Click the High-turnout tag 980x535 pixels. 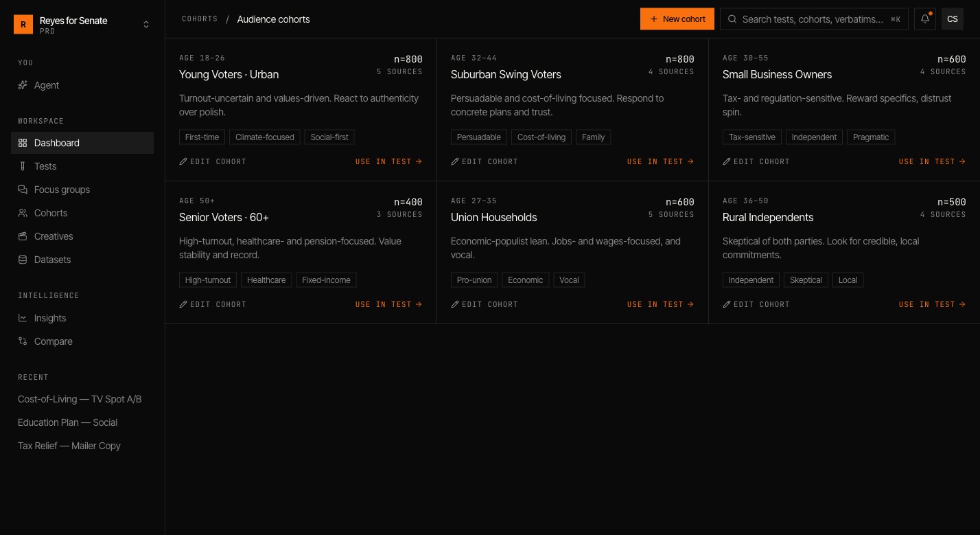(x=208, y=280)
